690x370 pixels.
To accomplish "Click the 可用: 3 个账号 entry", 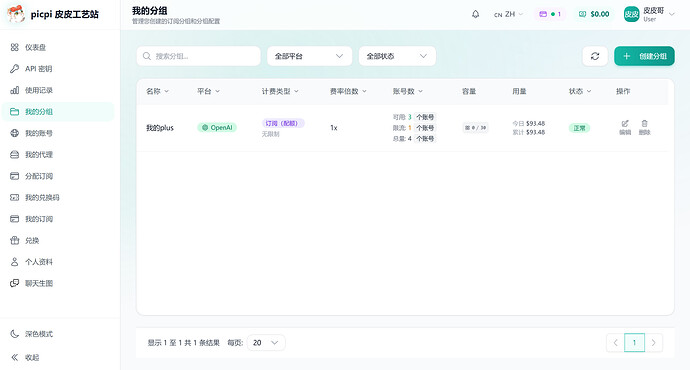I will pyautogui.click(x=414, y=117).
